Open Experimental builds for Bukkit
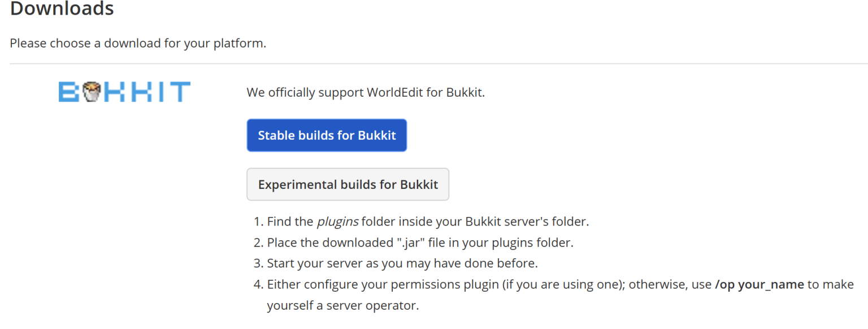 (348, 184)
